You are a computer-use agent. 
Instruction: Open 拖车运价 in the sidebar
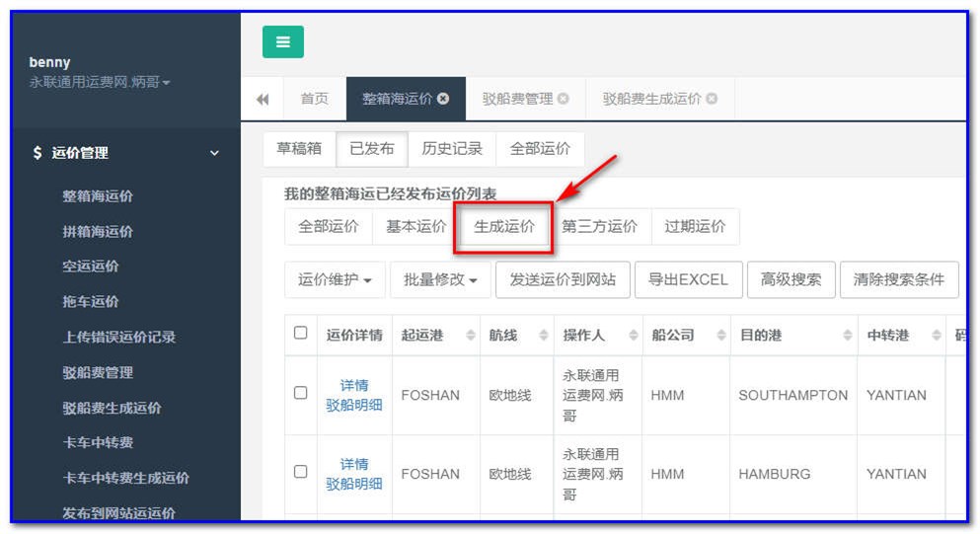[91, 301]
